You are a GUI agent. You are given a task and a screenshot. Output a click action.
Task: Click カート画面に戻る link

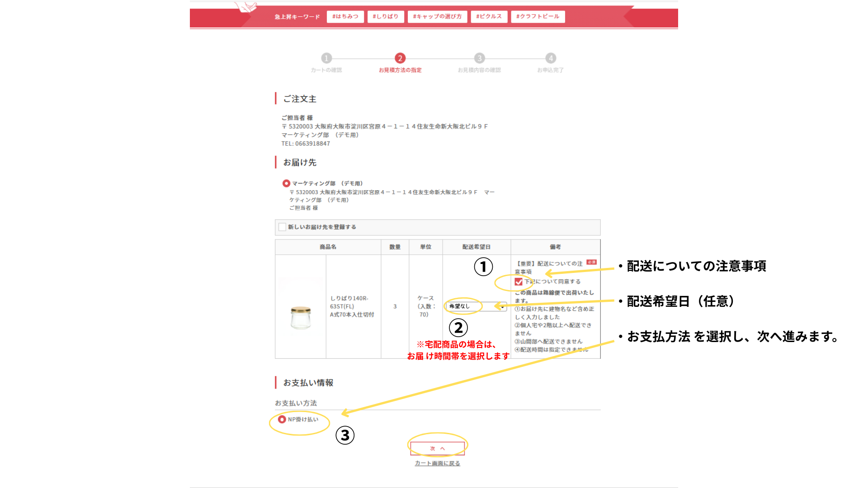(x=437, y=463)
